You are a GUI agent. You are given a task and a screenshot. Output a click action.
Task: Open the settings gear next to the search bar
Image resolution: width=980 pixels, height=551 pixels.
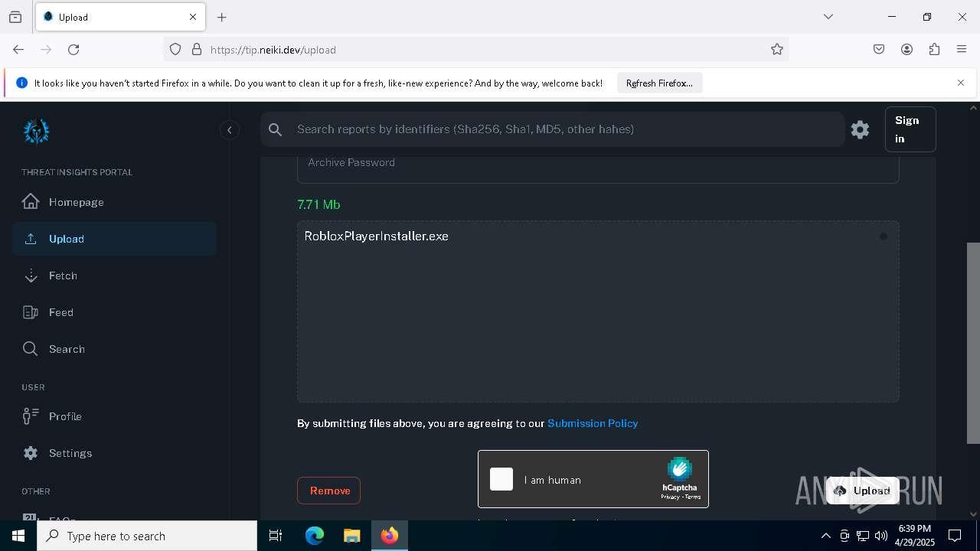[860, 129]
